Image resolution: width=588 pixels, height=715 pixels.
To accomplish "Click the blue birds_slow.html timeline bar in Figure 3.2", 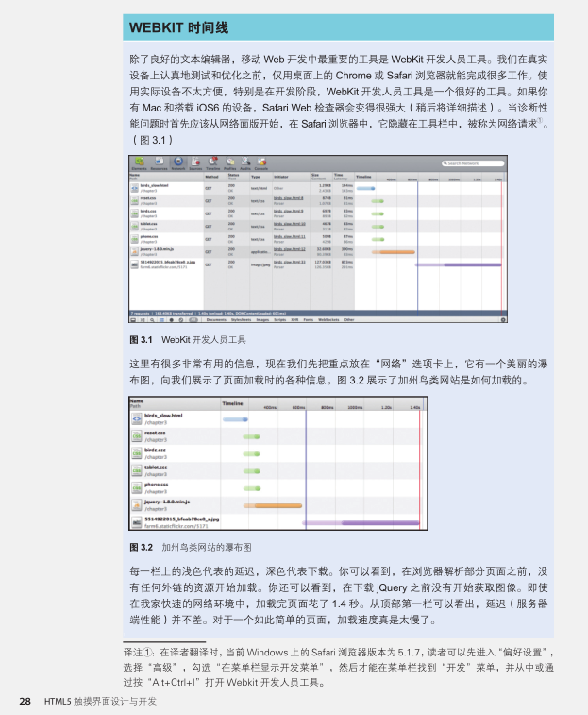I will click(x=235, y=419).
